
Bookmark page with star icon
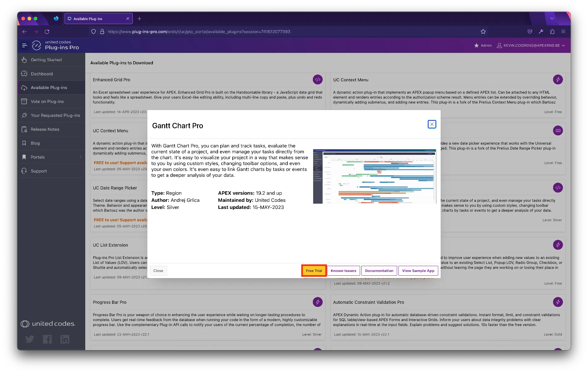coord(483,32)
